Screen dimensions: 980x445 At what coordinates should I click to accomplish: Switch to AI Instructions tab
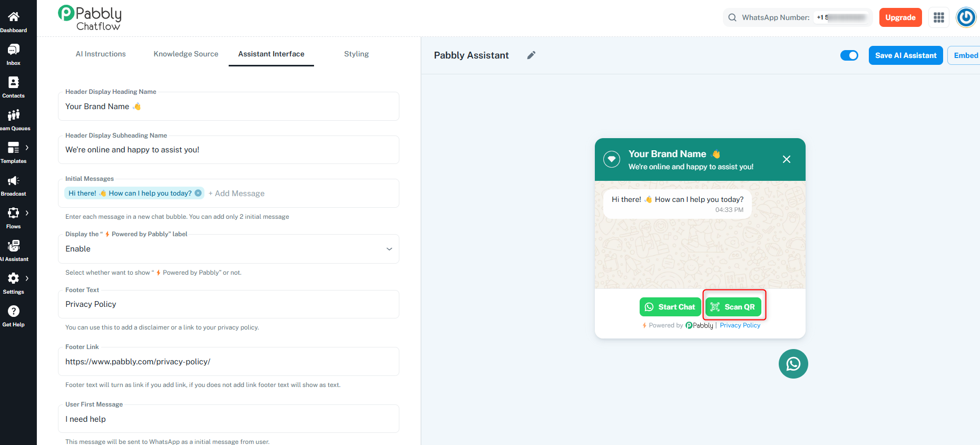[101, 54]
